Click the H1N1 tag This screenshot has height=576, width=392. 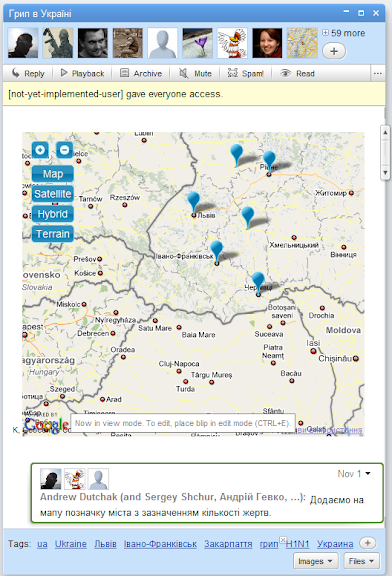click(x=297, y=544)
